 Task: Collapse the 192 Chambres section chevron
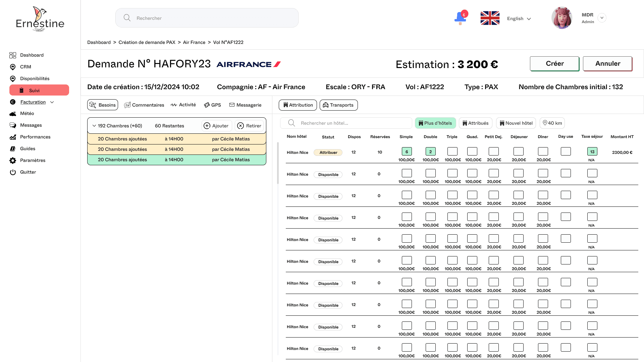[x=94, y=126]
